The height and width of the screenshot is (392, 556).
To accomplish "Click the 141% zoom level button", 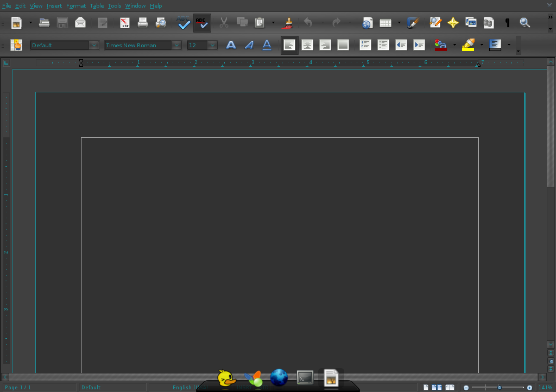I will [x=545, y=388].
